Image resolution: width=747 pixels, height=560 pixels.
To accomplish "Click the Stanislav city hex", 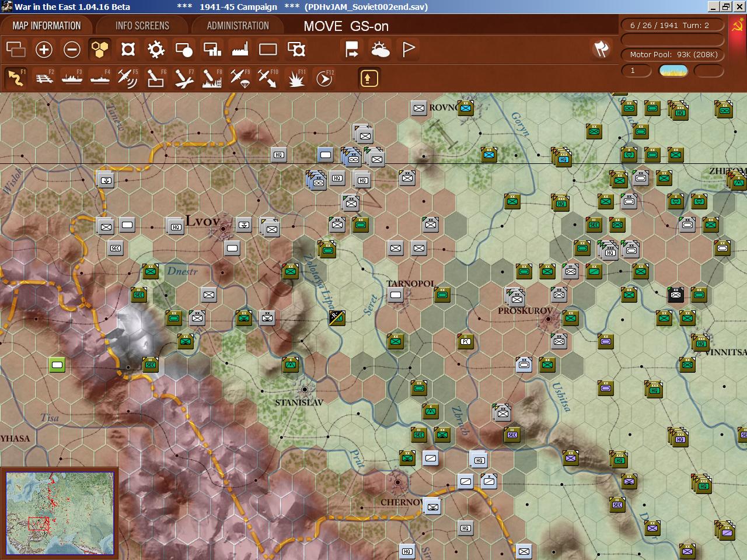I will 304,390.
